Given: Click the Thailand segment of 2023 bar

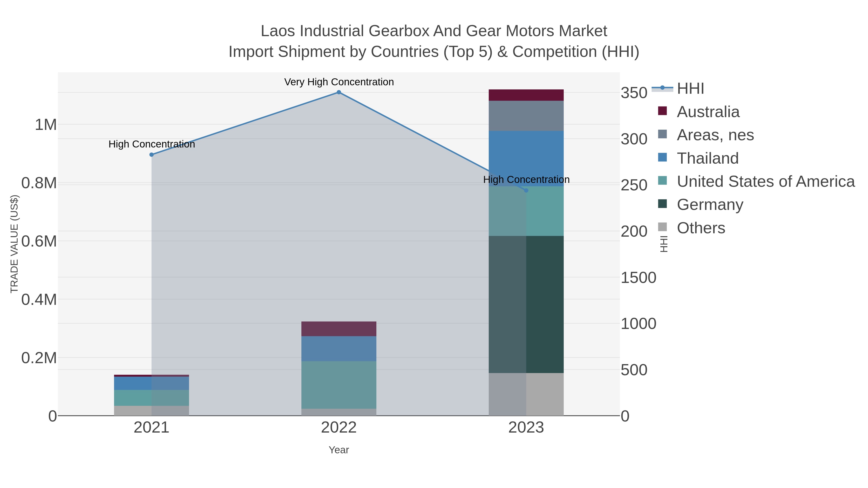Looking at the screenshot, I should click(526, 159).
